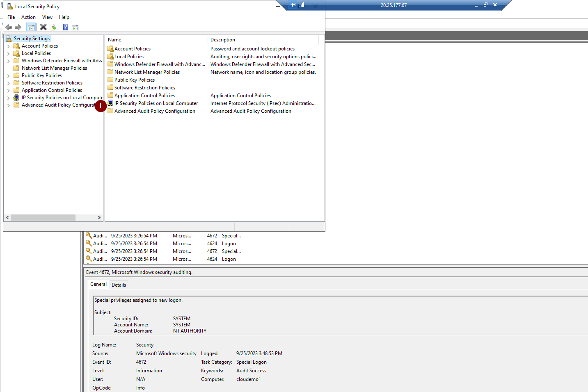Click the pin icon on the remote connection bar
588x392 pixels.
pyautogui.click(x=293, y=5)
